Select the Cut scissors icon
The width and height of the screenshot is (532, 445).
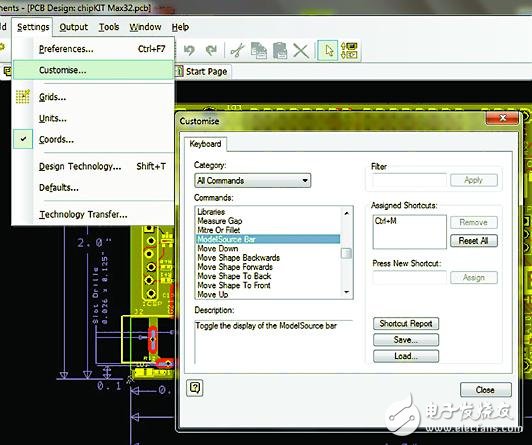coord(237,51)
